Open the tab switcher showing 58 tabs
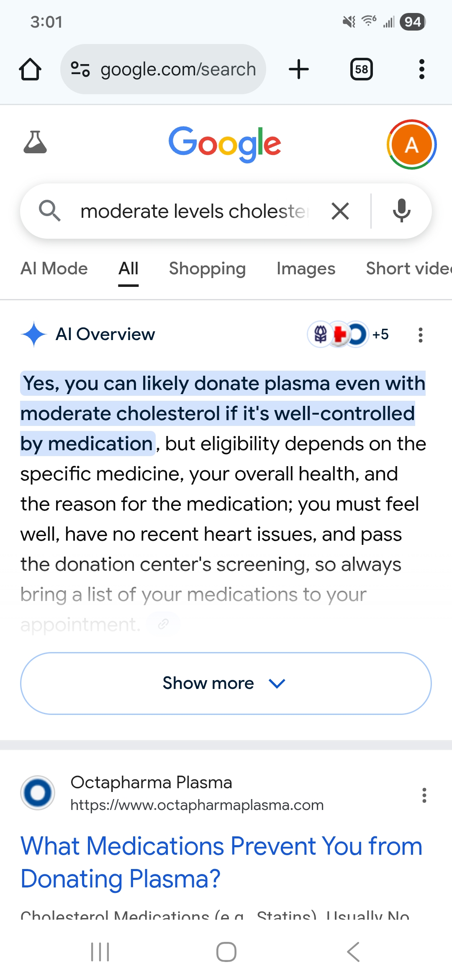The width and height of the screenshot is (452, 980). pos(361,69)
